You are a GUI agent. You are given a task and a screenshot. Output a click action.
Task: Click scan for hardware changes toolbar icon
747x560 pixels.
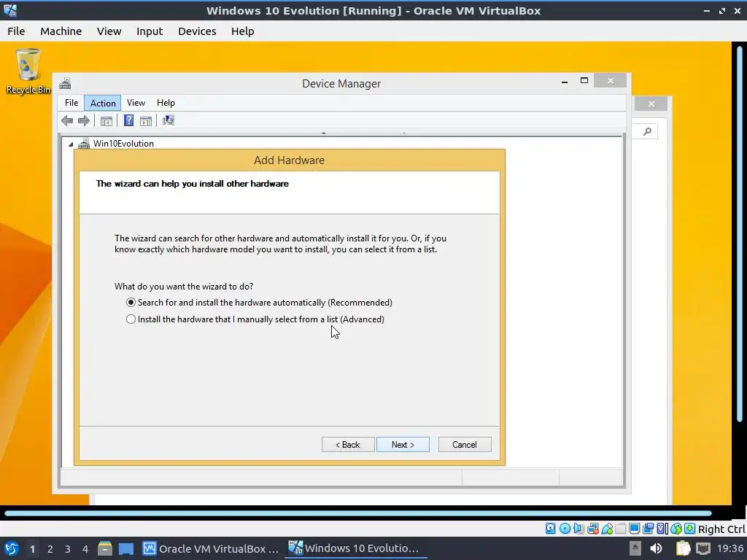point(169,120)
